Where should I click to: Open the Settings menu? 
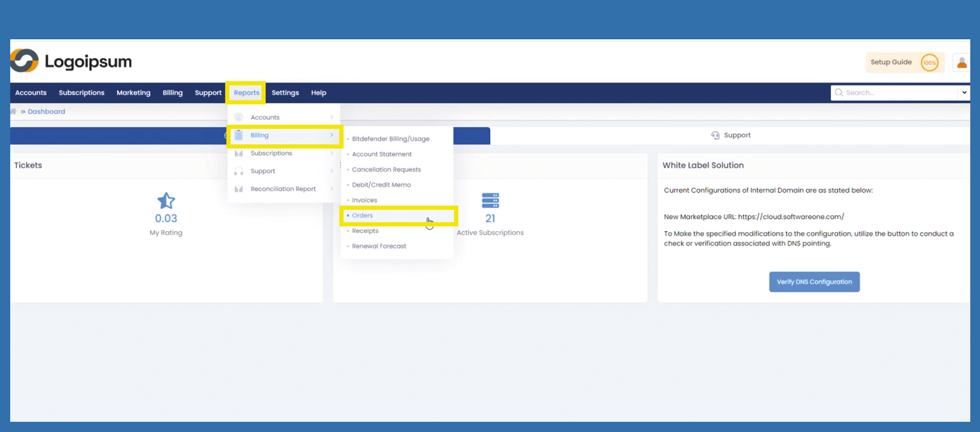pos(285,93)
